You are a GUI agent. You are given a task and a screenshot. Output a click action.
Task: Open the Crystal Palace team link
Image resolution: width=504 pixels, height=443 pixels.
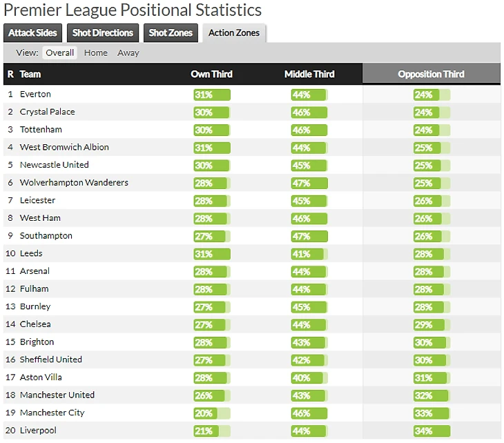coord(48,112)
